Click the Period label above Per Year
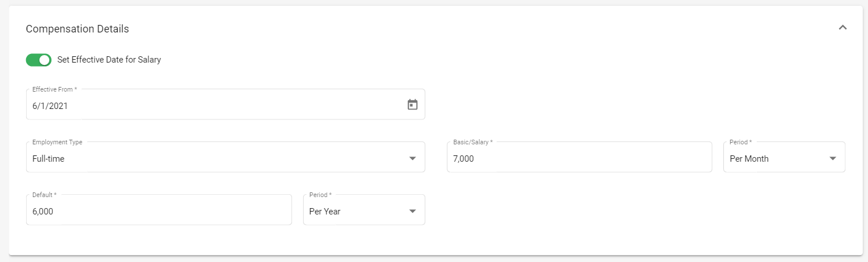Image resolution: width=868 pixels, height=262 pixels. [x=320, y=195]
